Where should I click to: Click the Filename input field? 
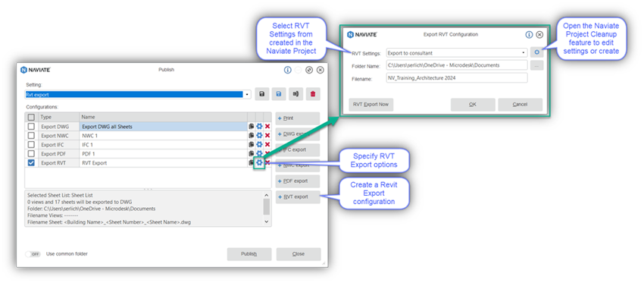pyautogui.click(x=457, y=77)
